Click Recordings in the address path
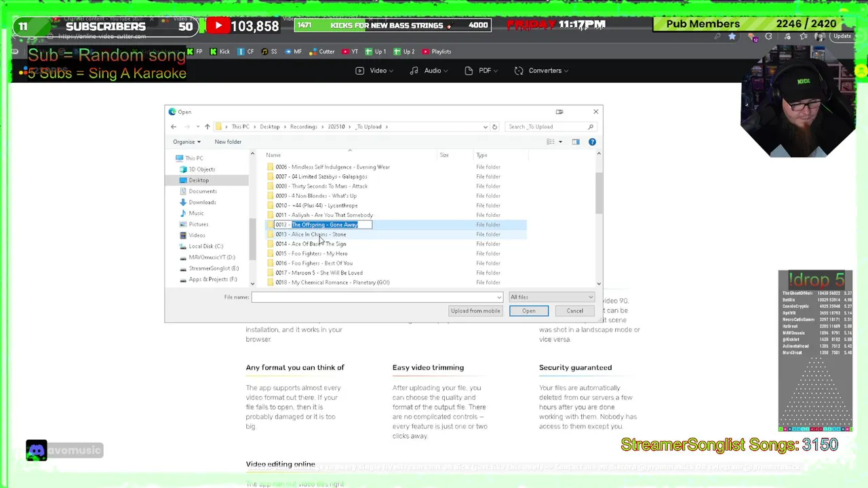 click(303, 127)
